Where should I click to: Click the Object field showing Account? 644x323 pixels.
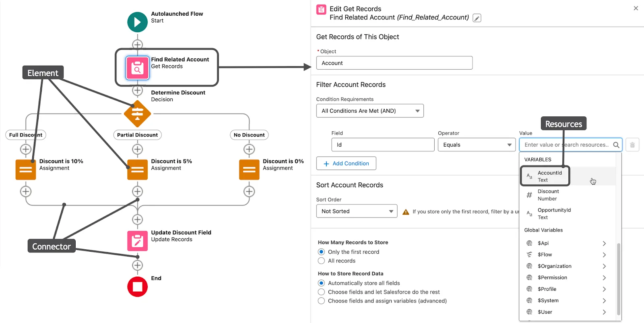point(394,63)
